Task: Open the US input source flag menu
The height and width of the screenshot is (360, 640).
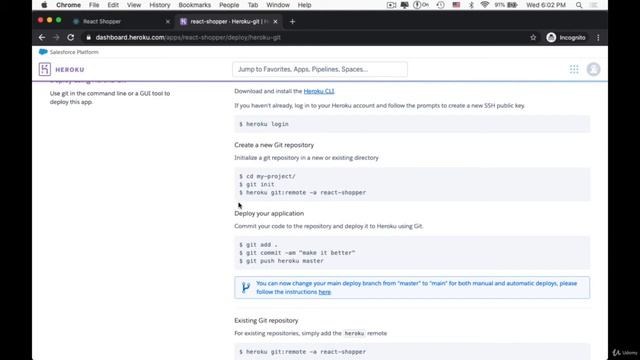Action: [x=456, y=5]
